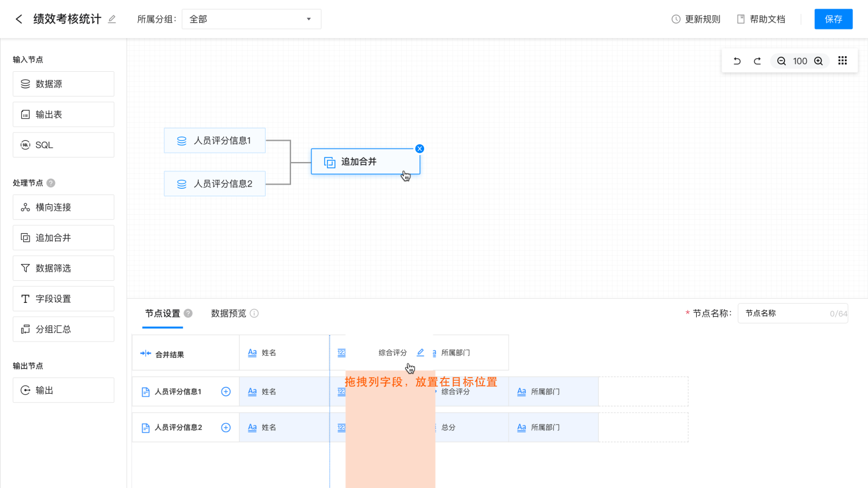Select the SQL input node
Image resolution: width=868 pixels, height=488 pixels.
pyautogui.click(x=64, y=145)
